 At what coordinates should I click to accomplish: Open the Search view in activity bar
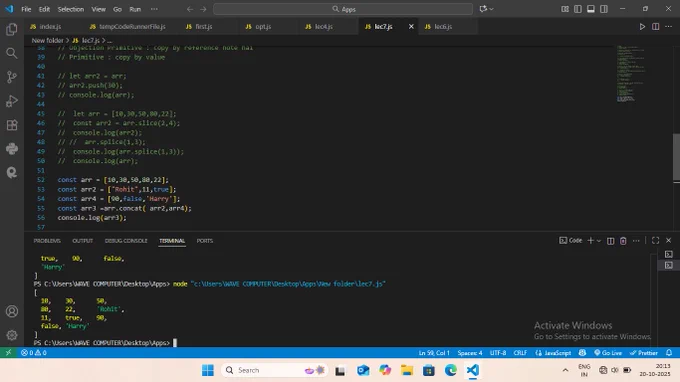(x=12, y=53)
